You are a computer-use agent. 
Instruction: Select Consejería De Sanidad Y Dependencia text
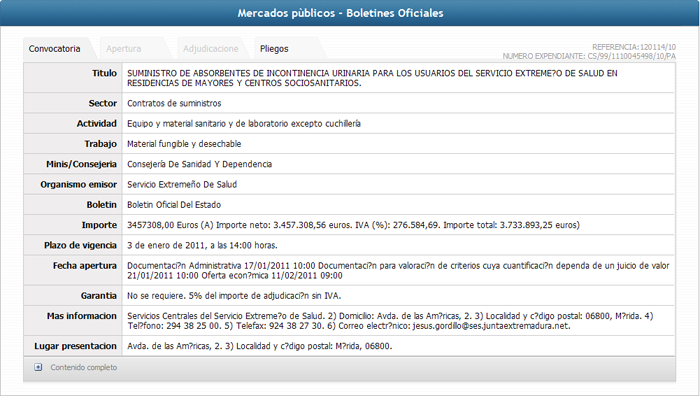click(200, 164)
